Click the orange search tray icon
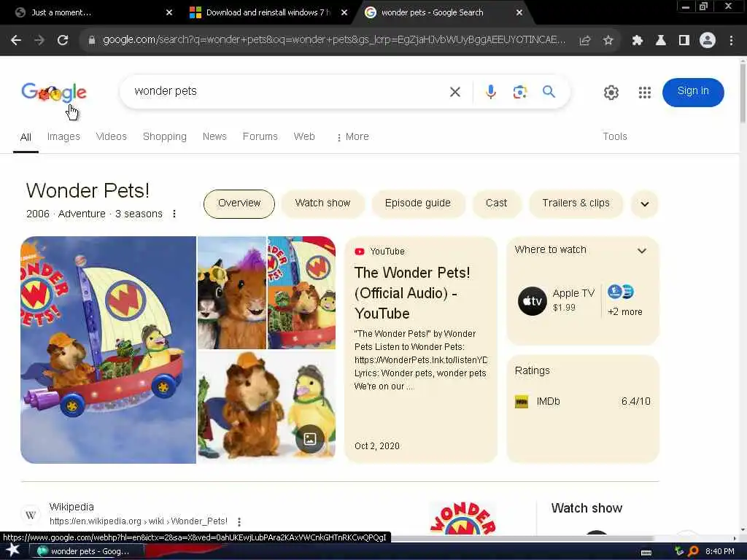The width and height of the screenshot is (747, 560). tap(693, 551)
